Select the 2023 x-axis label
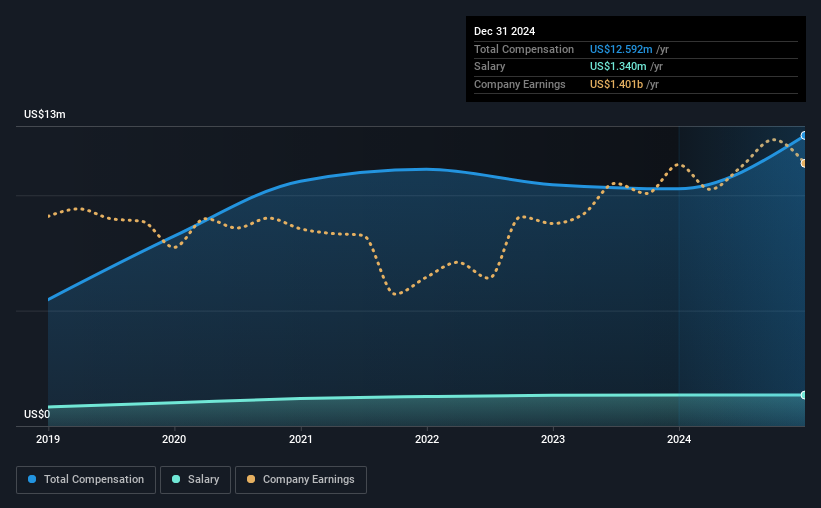 (x=553, y=439)
